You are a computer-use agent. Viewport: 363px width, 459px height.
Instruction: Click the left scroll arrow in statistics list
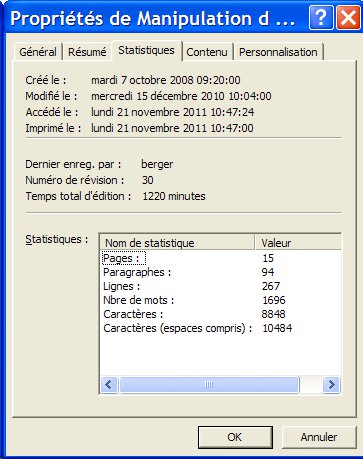click(x=109, y=385)
